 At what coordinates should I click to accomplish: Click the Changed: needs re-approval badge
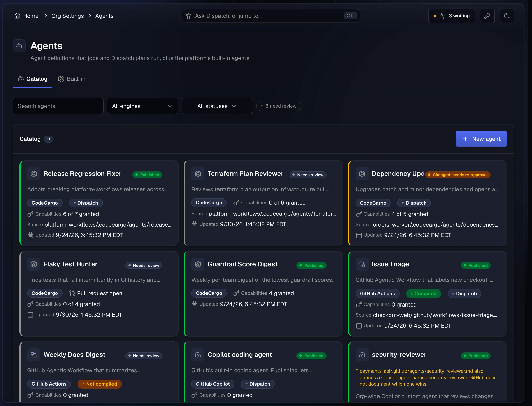pyautogui.click(x=457, y=175)
